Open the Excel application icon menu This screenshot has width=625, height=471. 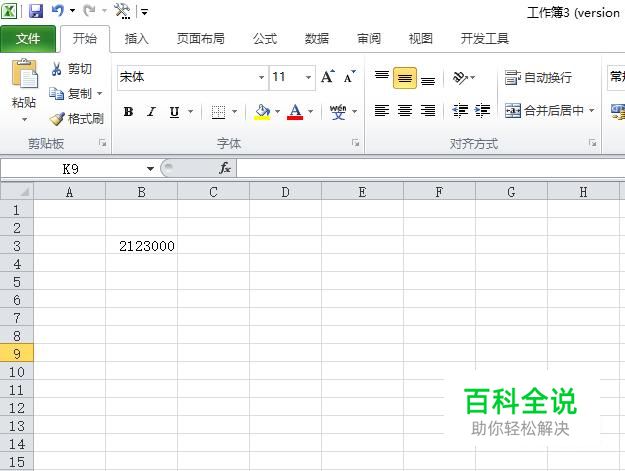[9, 11]
